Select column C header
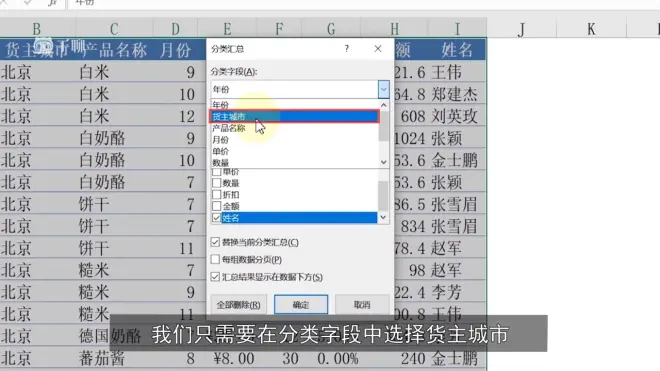Screen dimensions: 660x371 click(x=114, y=29)
